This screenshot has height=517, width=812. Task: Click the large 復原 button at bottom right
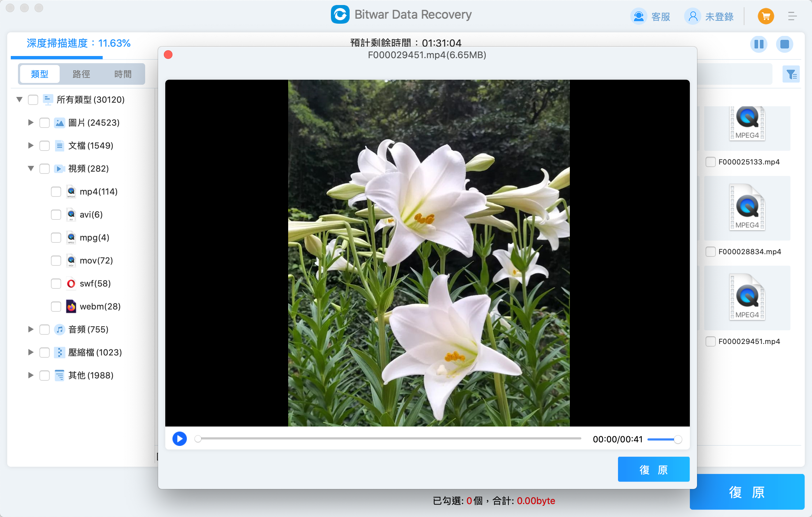coord(747,492)
